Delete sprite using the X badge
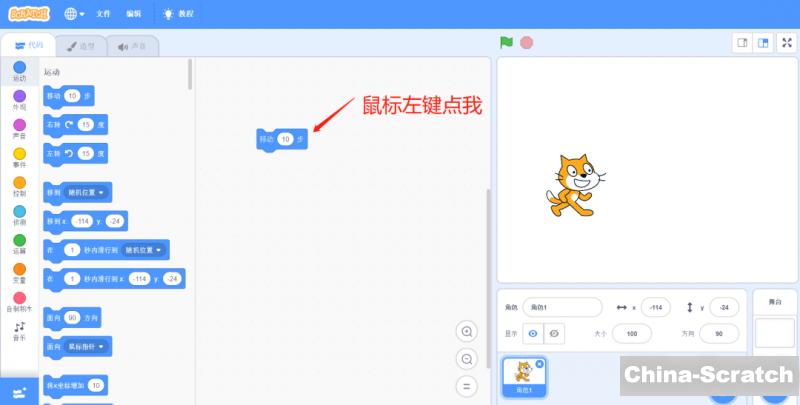This screenshot has width=800, height=405. pos(540,364)
